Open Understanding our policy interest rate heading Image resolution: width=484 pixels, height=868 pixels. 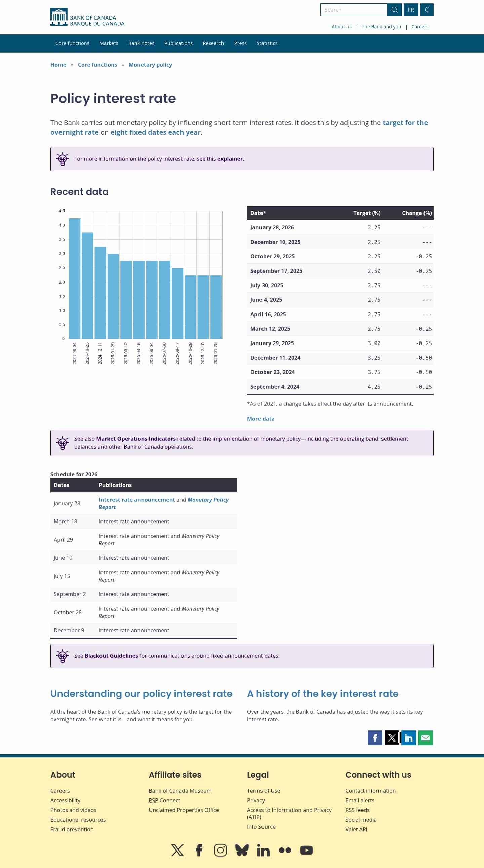[x=142, y=694]
